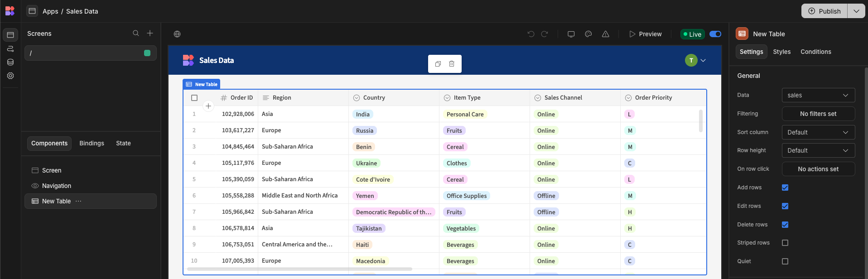Redo the last change
Image resolution: width=868 pixels, height=279 pixels.
click(545, 34)
